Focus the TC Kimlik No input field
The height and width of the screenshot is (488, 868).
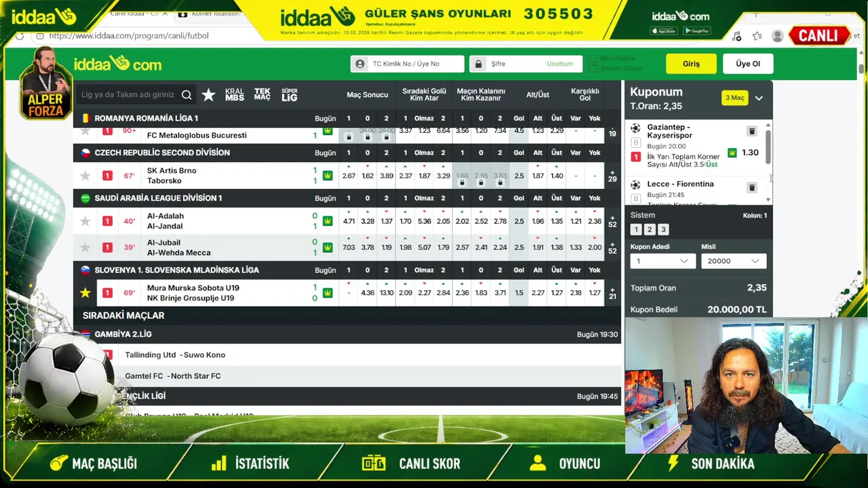click(408, 64)
